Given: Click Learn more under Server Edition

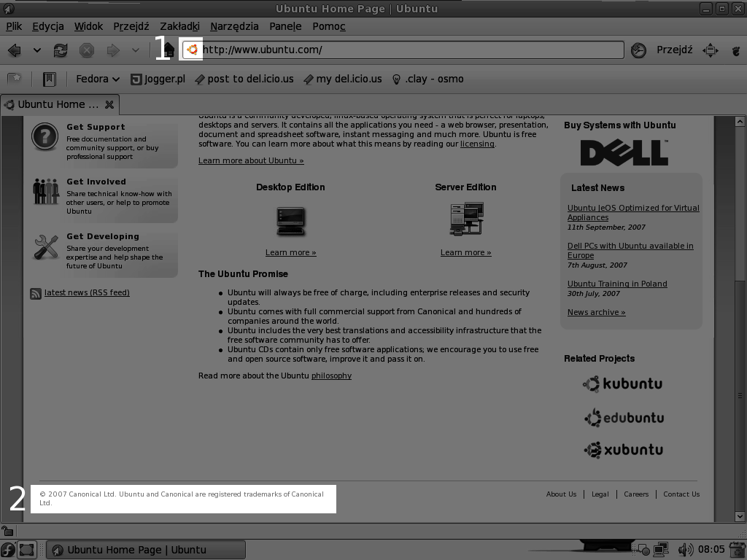Looking at the screenshot, I should pos(466,252).
